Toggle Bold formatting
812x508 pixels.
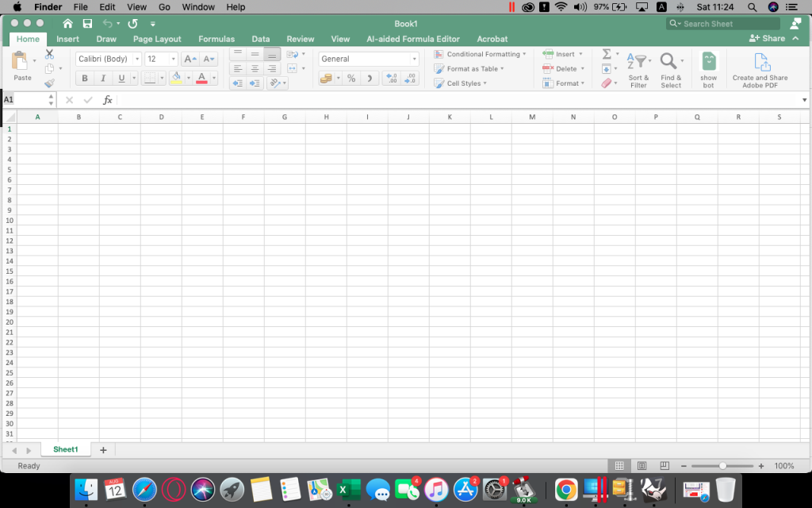click(x=85, y=79)
